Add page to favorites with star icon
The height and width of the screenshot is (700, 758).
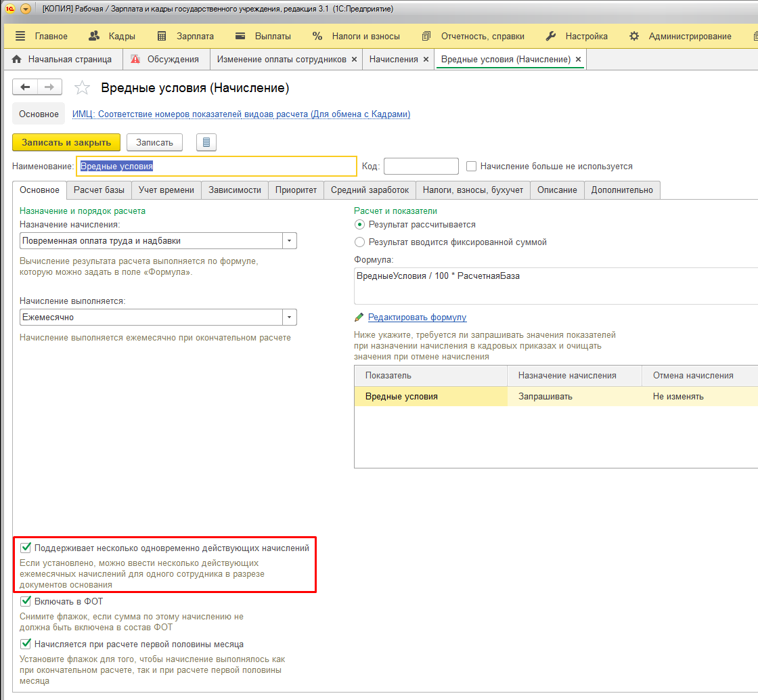tap(82, 88)
